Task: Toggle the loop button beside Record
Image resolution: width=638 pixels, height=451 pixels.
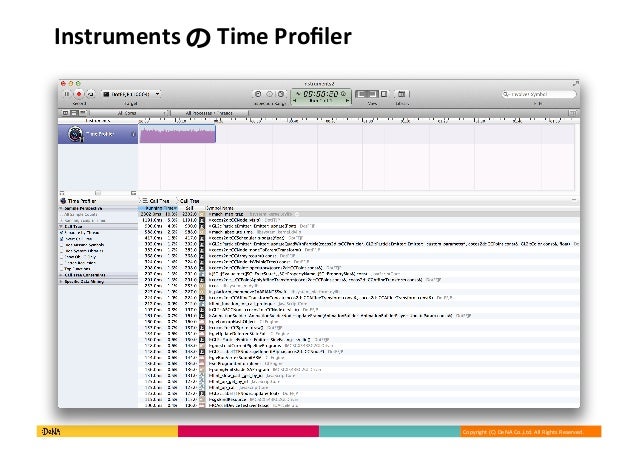Action: point(90,94)
